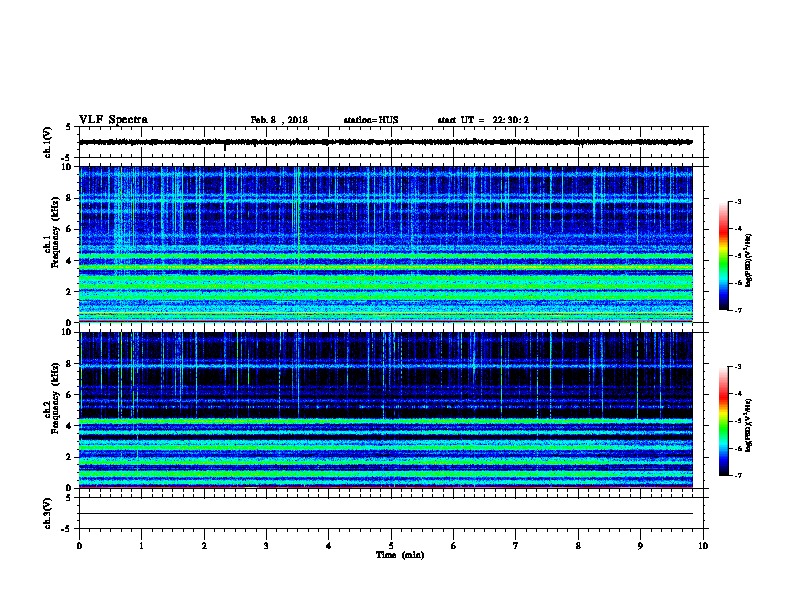Click the "8" tick on the time axis
The image size is (792, 612).
click(x=578, y=546)
